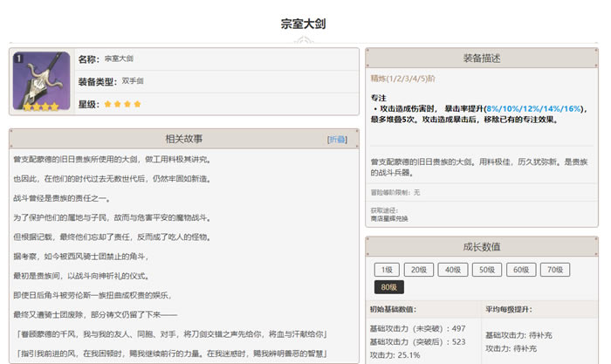This screenshot has width=611, height=364.
Task: Click the 宗室大剑 page title
Action: point(305,24)
